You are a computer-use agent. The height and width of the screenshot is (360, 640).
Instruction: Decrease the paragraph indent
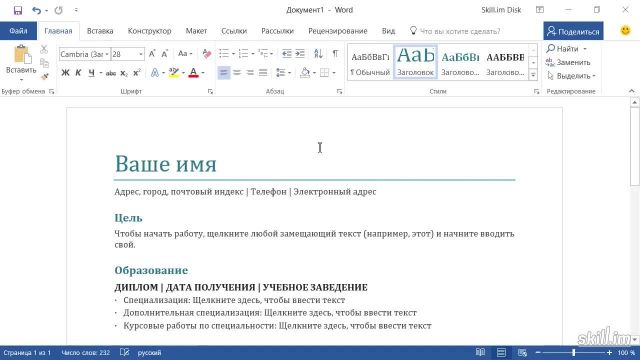point(287,53)
